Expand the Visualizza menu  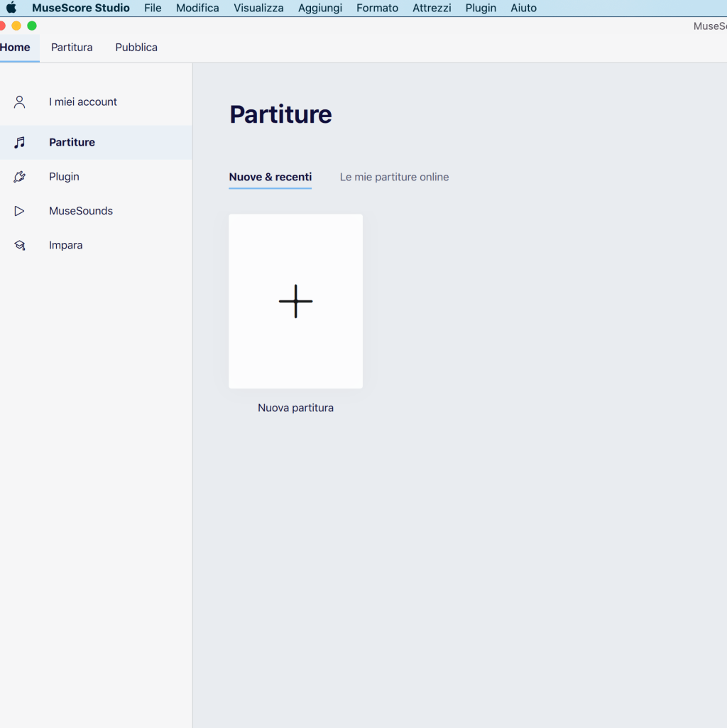(258, 9)
